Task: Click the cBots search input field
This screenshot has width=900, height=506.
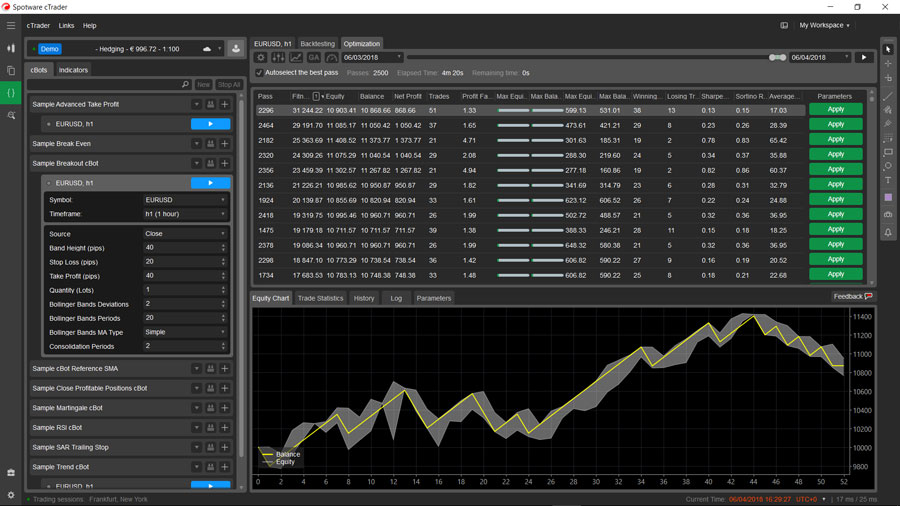Action: pos(109,84)
